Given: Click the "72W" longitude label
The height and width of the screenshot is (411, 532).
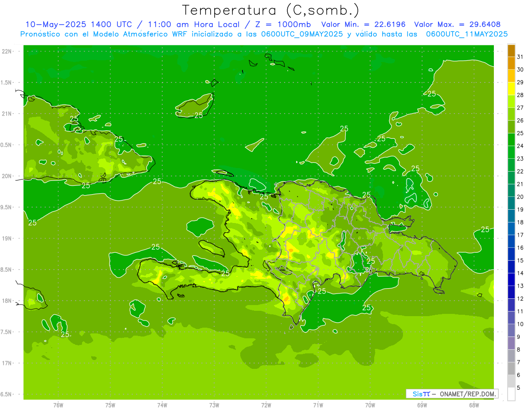Looking at the screenshot, I should [x=266, y=405].
